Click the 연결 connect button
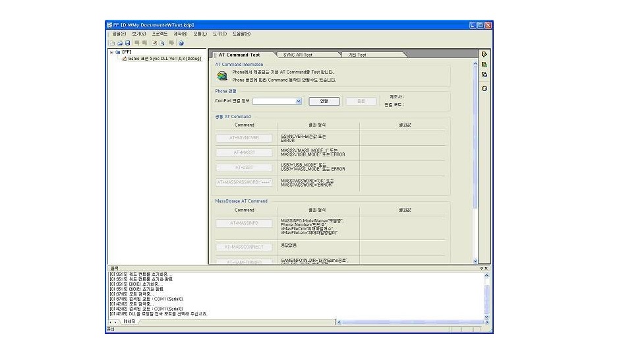The width and height of the screenshot is (644, 349). pyautogui.click(x=324, y=101)
